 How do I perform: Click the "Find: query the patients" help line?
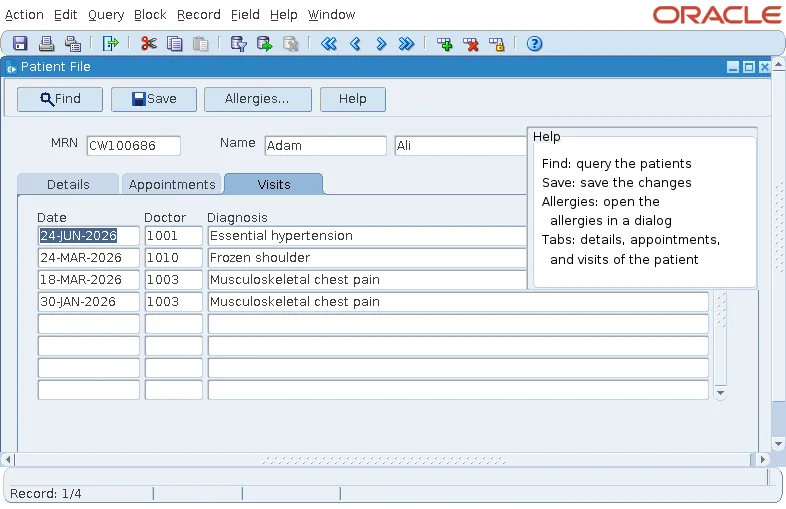click(x=617, y=164)
